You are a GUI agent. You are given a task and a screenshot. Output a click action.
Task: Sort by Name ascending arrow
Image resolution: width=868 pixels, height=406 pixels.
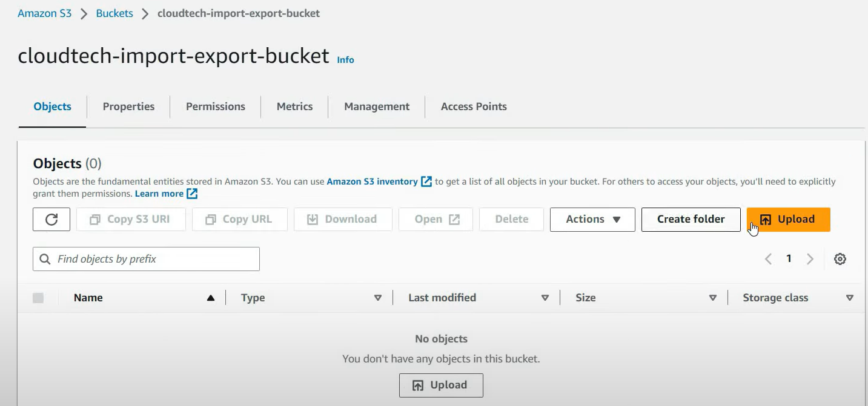click(x=211, y=298)
